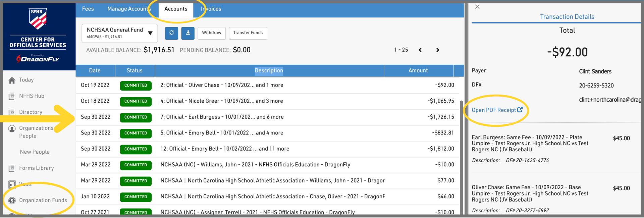Sort by the Amount column header
Image resolution: width=644 pixels, height=218 pixels.
point(418,71)
